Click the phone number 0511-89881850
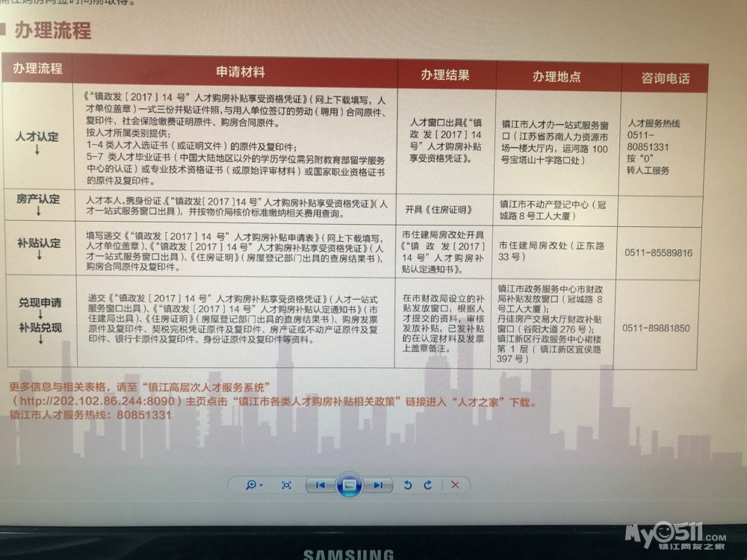The height and width of the screenshot is (560, 747). point(658,327)
